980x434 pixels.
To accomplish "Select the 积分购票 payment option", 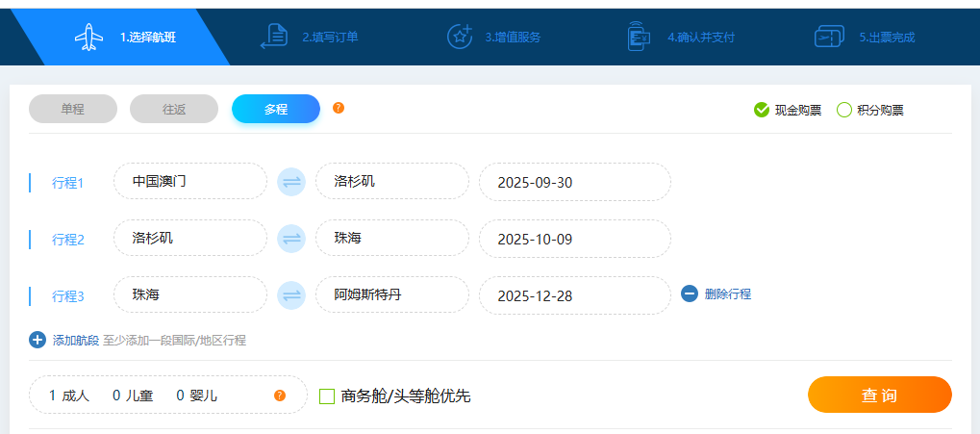I will coord(870,110).
